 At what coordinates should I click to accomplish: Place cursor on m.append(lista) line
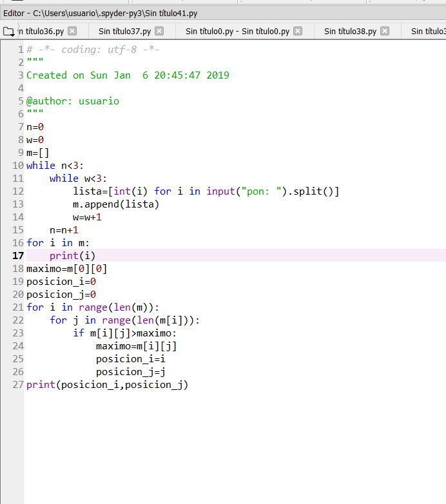[115, 204]
